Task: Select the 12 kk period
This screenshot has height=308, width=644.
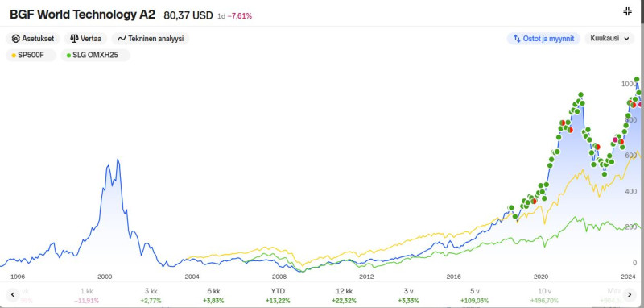Action: point(345,296)
